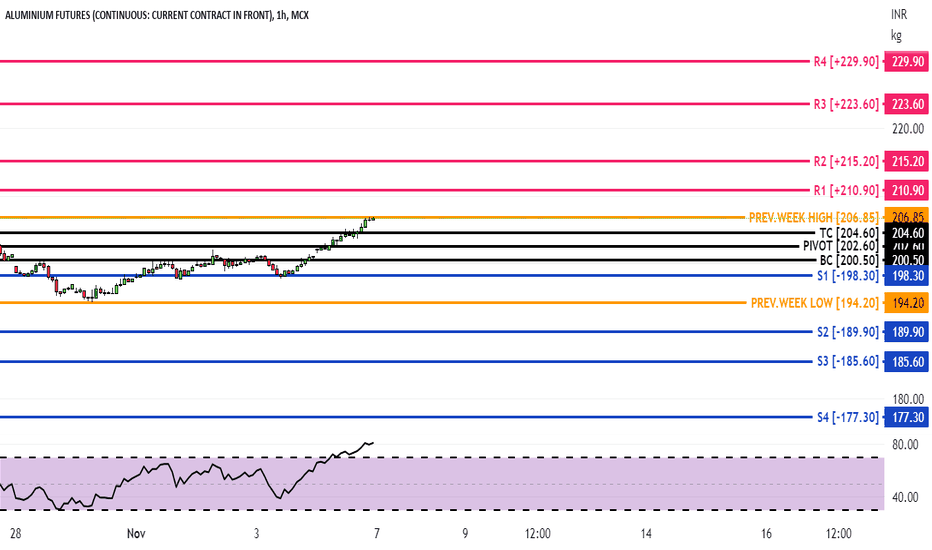Click the kg unit label

click(896, 36)
